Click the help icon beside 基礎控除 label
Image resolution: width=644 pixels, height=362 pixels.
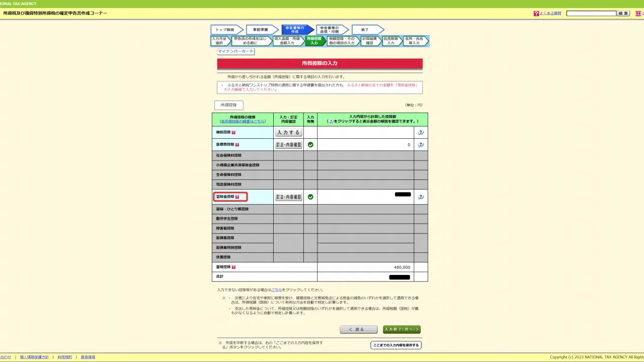(233, 267)
